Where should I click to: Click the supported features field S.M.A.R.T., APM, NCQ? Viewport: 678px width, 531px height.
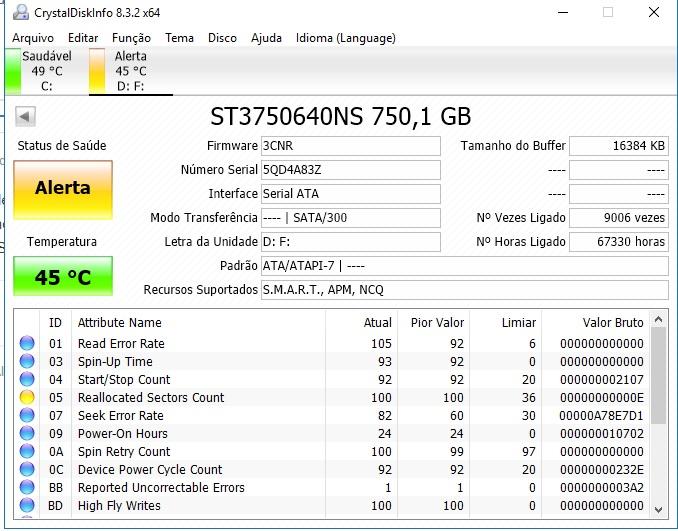(465, 290)
